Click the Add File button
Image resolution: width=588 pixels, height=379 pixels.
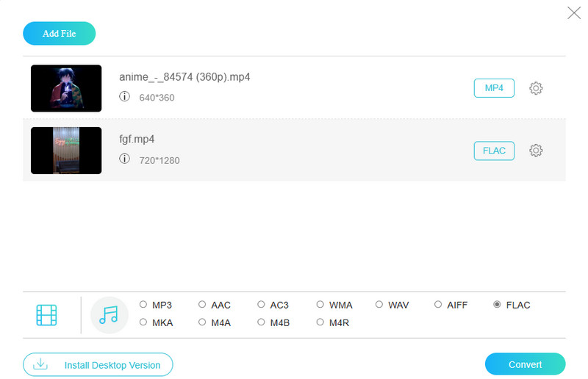(60, 34)
